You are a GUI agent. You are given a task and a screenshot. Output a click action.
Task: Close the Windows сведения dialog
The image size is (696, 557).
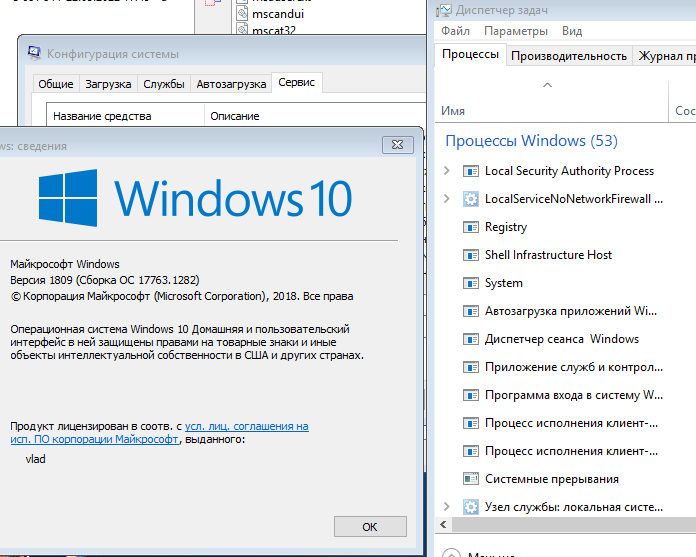click(398, 145)
